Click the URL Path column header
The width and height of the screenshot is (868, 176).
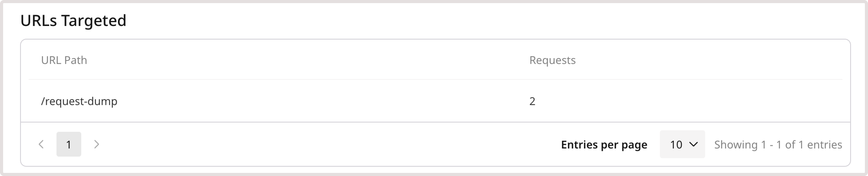click(x=64, y=60)
